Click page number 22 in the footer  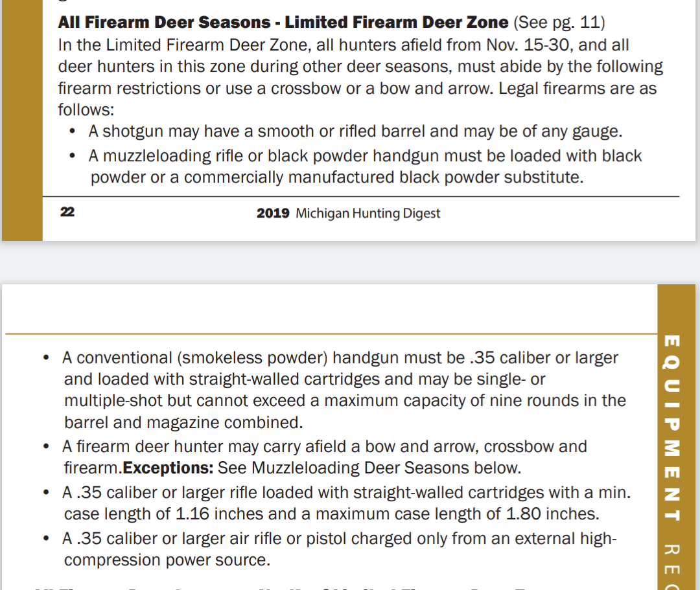point(67,212)
